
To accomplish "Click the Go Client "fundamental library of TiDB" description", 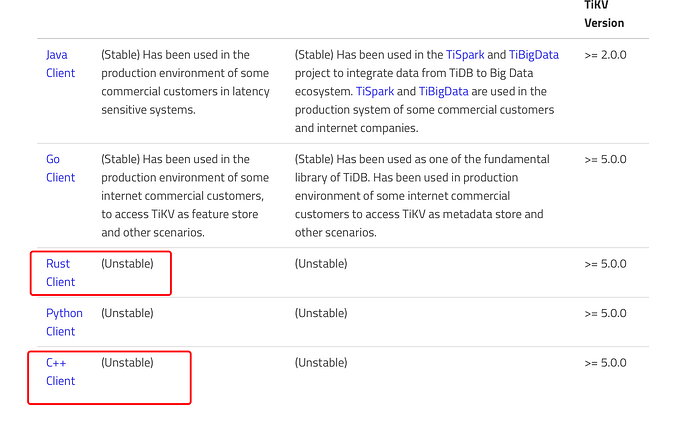I will tap(422, 168).
